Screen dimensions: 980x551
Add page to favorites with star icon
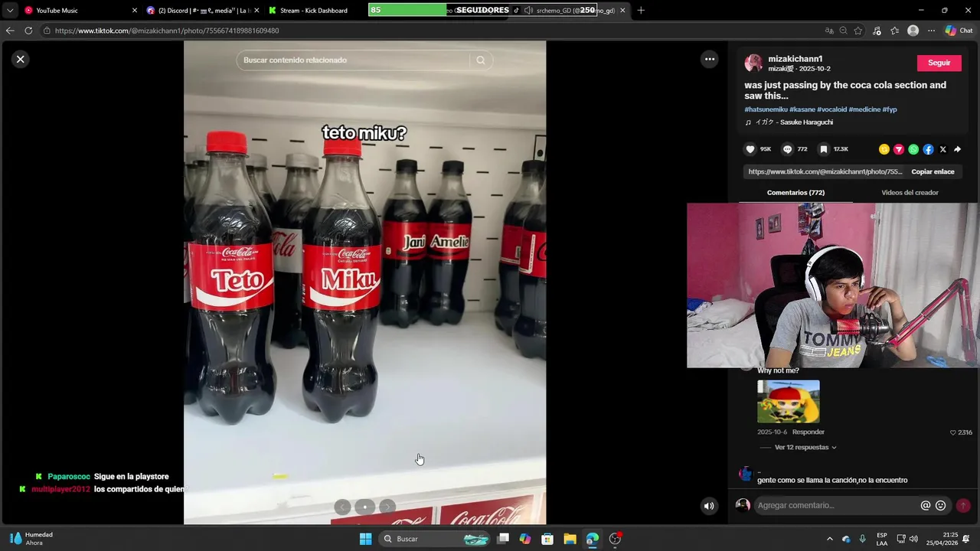pyautogui.click(x=858, y=31)
